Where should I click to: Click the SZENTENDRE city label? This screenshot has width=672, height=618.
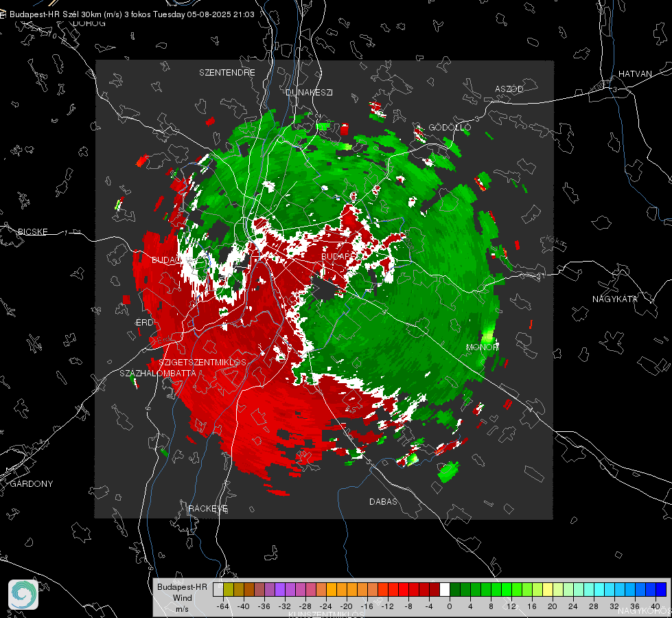click(x=227, y=73)
